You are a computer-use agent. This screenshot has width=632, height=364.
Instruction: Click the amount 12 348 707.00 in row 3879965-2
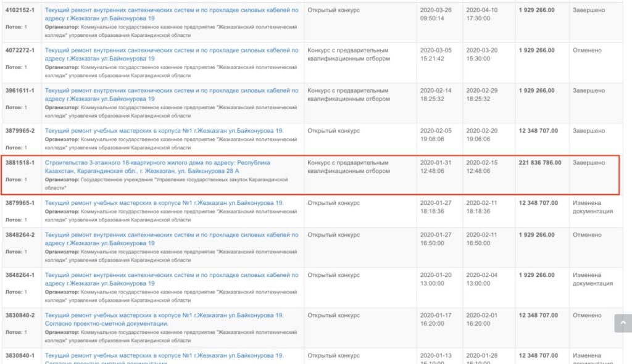click(x=538, y=131)
